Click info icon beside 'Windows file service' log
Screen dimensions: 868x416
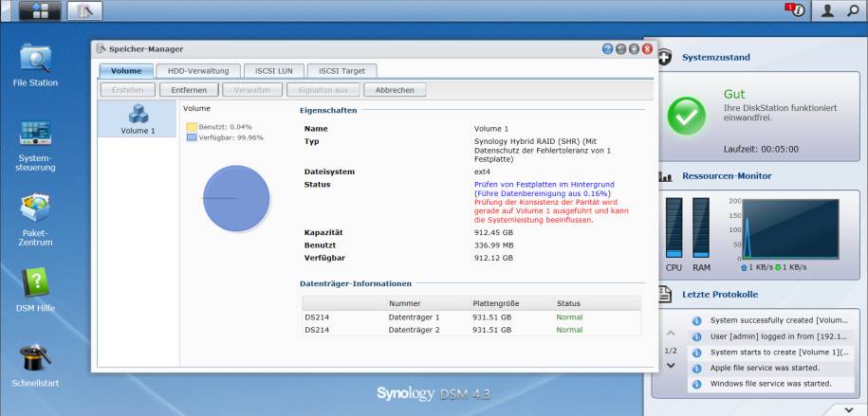point(697,384)
